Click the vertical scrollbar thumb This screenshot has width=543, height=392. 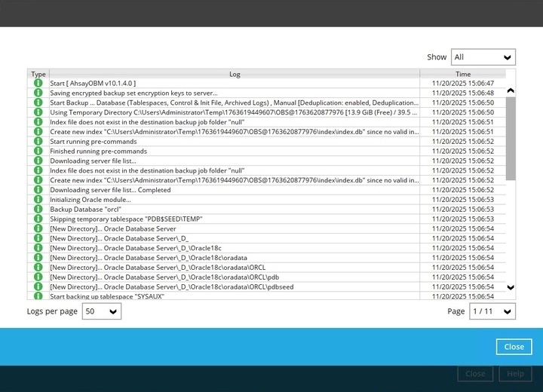point(511,139)
